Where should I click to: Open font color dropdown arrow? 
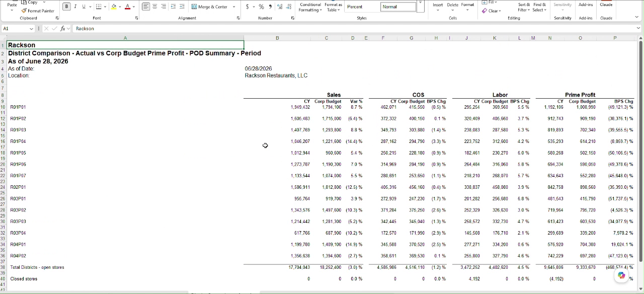(x=134, y=7)
